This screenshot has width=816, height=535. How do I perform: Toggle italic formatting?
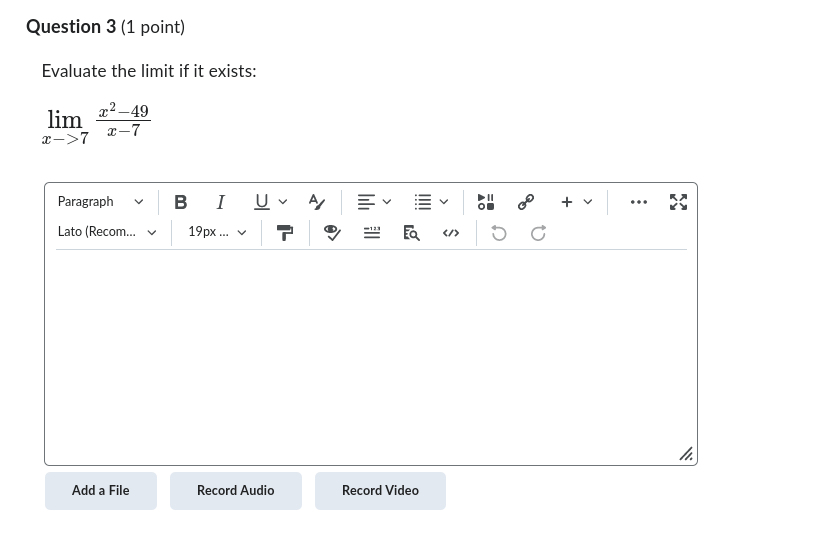point(221,202)
